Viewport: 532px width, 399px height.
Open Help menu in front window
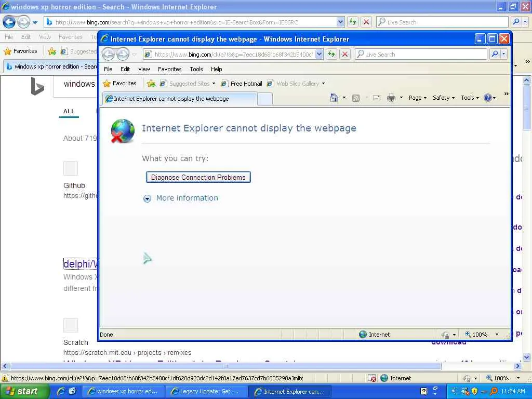216,69
